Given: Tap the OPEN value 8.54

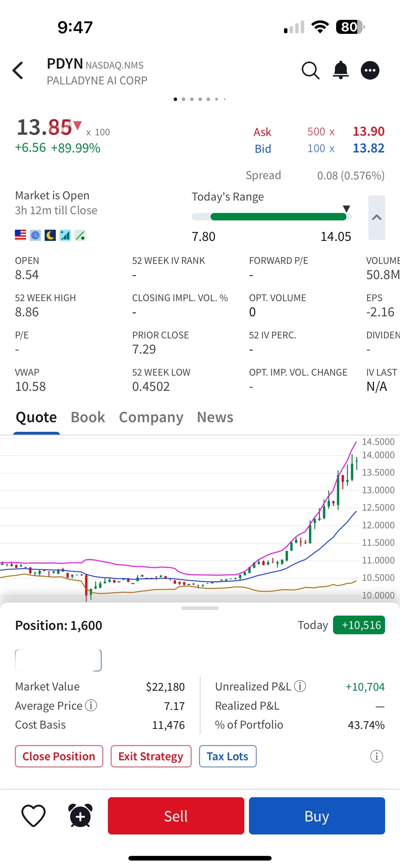Looking at the screenshot, I should 27,275.
